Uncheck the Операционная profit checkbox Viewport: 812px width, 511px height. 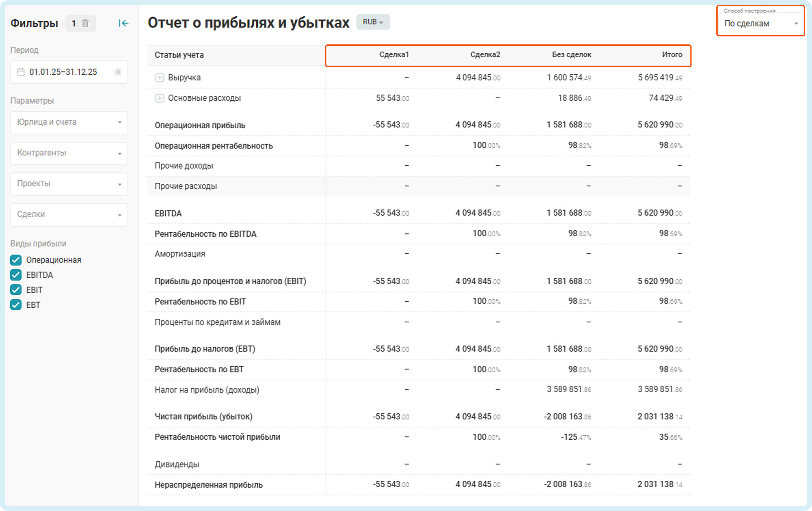(16, 260)
